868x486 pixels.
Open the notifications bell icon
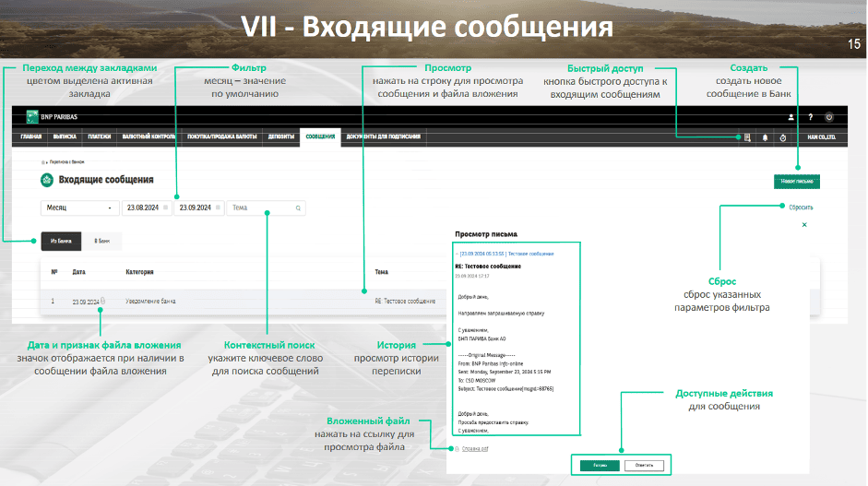pyautogui.click(x=765, y=137)
